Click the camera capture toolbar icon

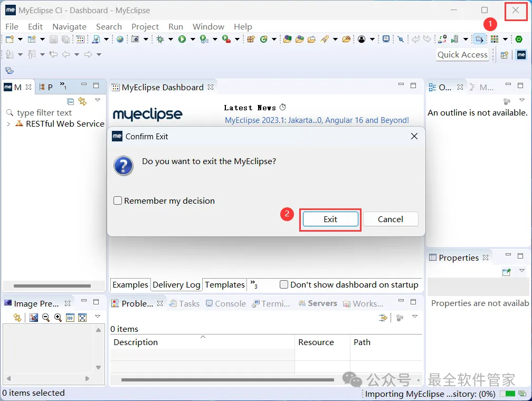135,40
